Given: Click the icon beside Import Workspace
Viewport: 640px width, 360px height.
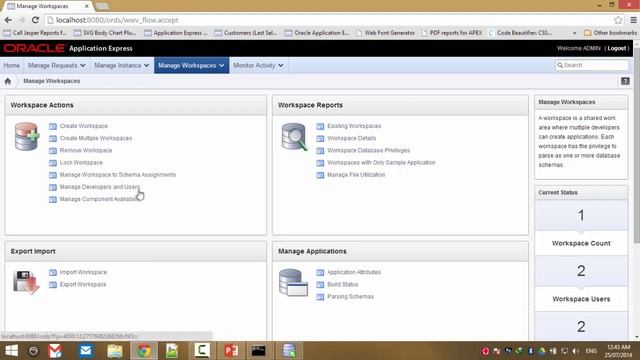Looking at the screenshot, I should point(53,273).
